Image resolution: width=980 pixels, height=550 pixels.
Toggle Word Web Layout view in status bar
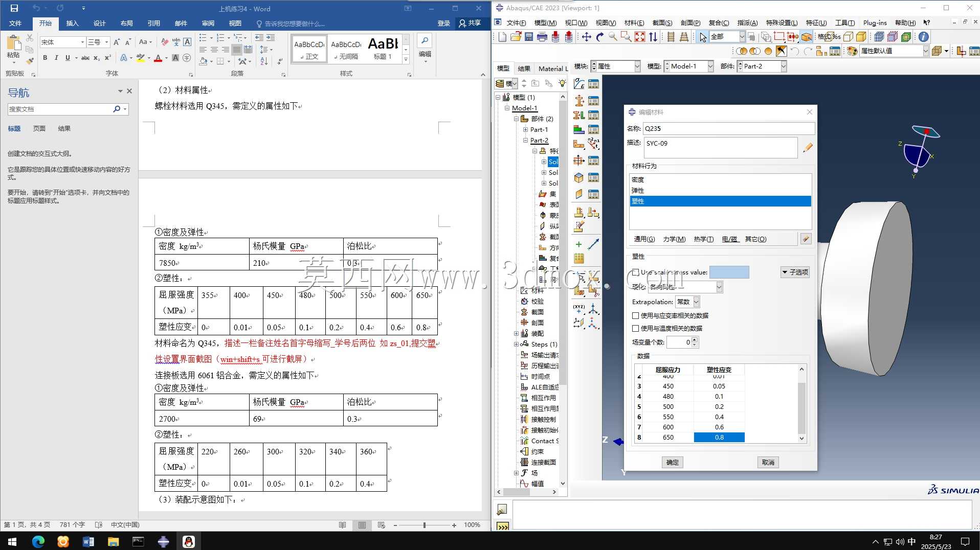(x=381, y=525)
